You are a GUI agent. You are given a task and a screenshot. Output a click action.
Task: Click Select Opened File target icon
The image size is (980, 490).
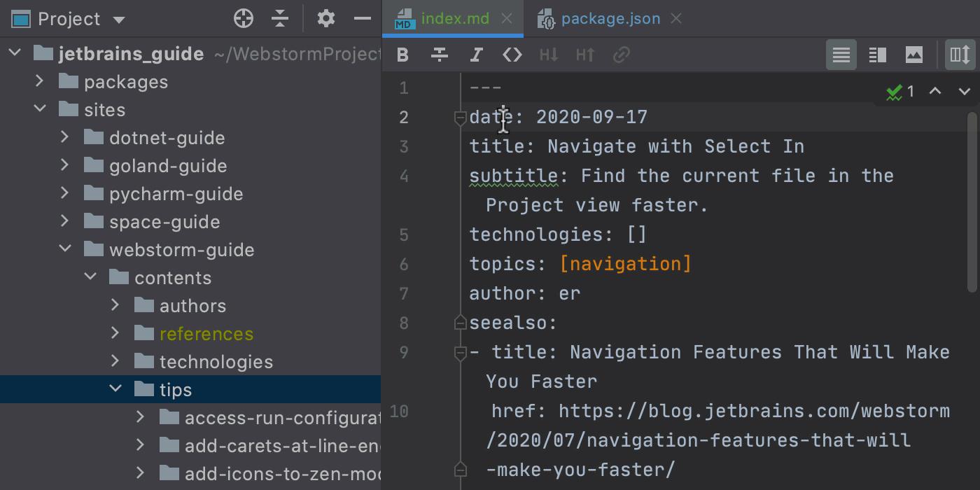[x=243, y=19]
